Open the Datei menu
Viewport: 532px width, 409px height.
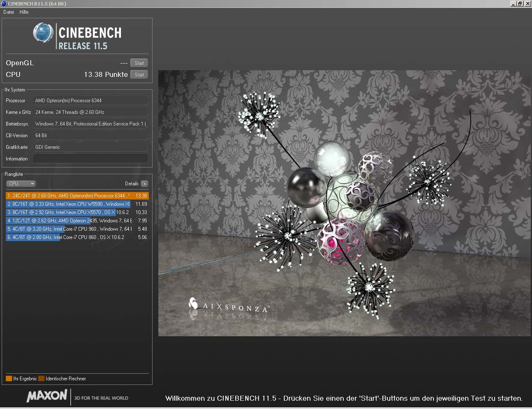9,12
